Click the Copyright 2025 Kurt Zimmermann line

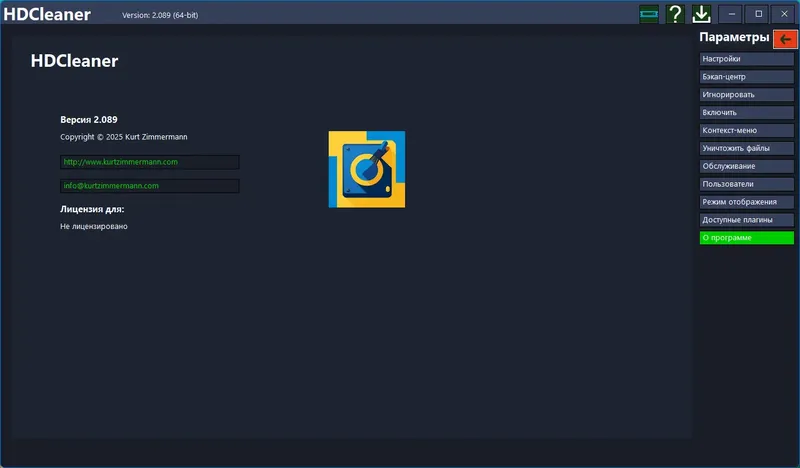123,137
